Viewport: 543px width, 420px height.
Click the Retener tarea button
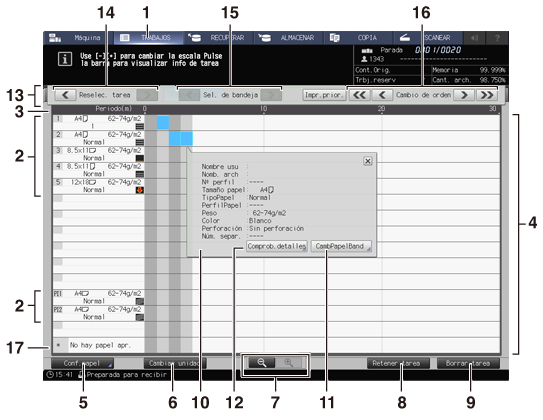point(398,363)
